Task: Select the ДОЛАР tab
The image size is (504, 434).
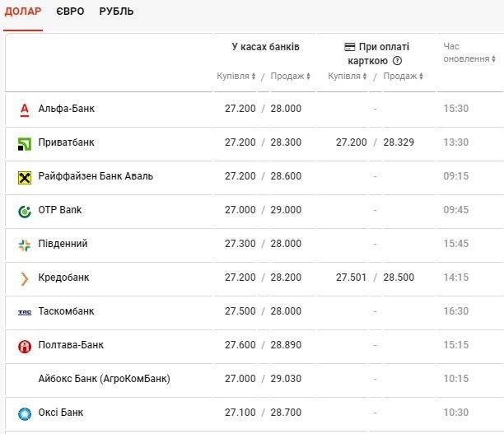Action: pyautogui.click(x=23, y=12)
